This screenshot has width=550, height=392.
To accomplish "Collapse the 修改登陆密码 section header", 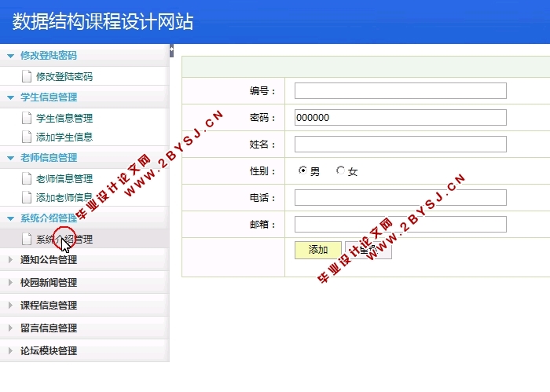I will click(x=85, y=56).
